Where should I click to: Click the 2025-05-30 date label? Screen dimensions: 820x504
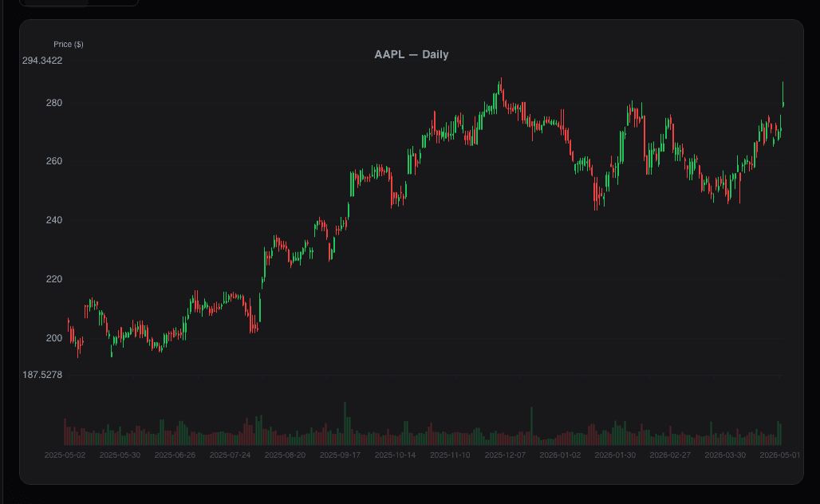(120, 455)
